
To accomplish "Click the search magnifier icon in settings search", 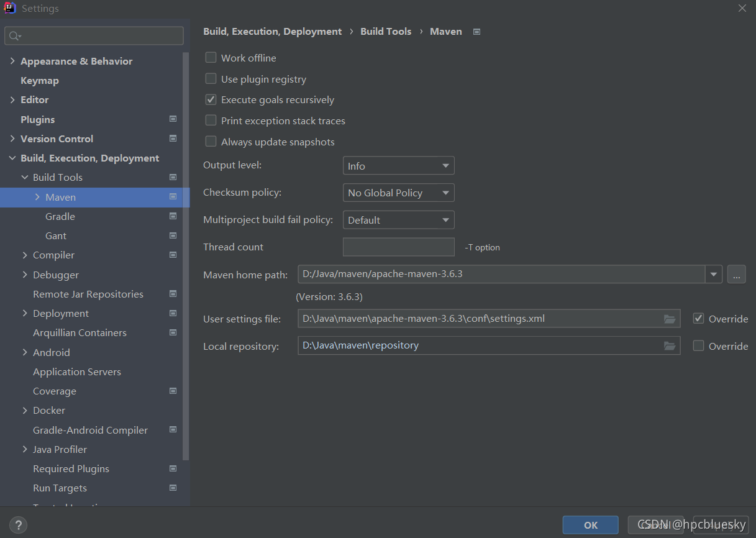I will [15, 36].
